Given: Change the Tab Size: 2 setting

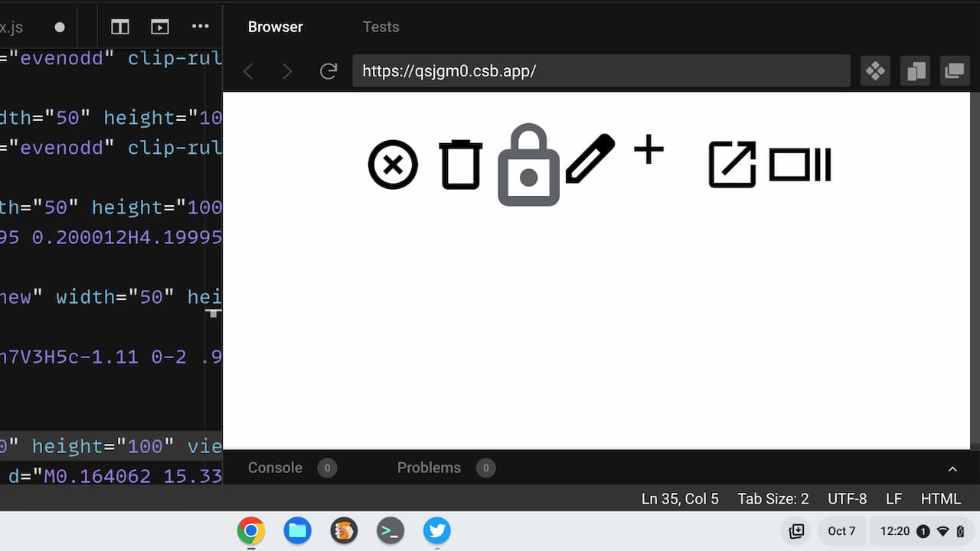Looking at the screenshot, I should point(773,499).
